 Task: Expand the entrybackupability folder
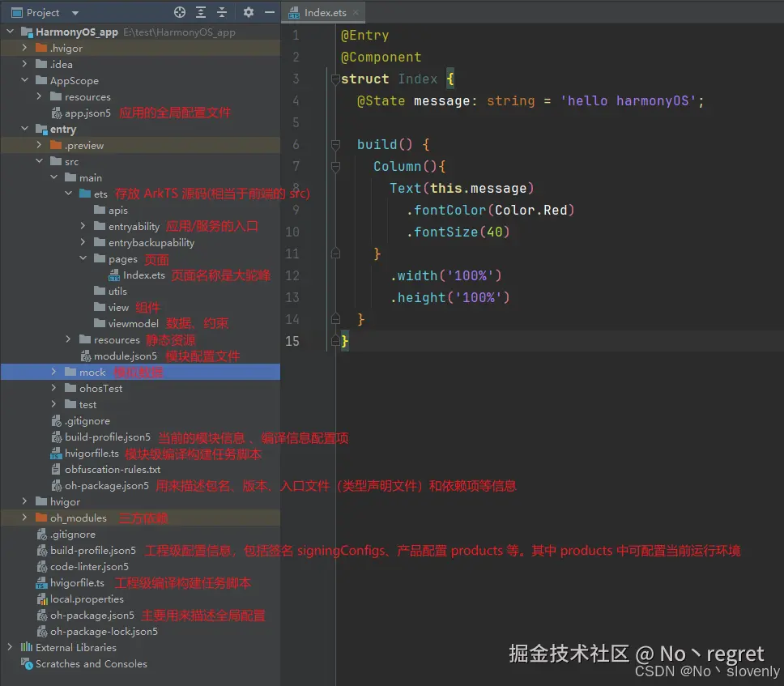coord(83,242)
